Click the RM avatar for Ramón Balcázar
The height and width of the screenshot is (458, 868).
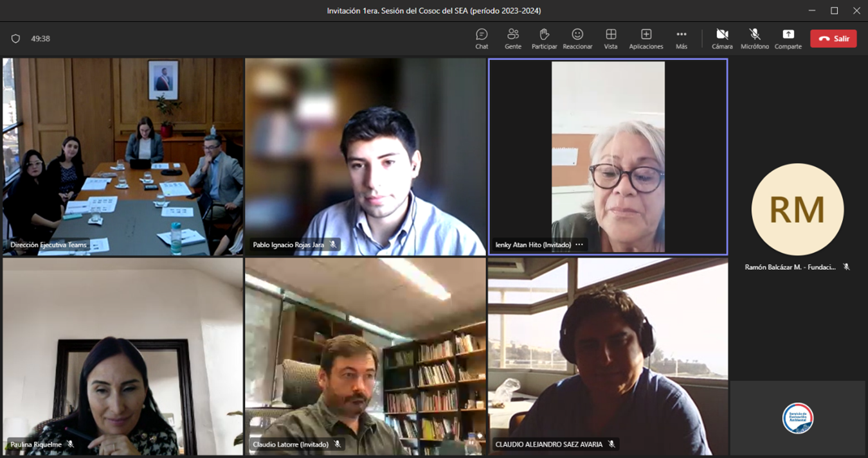point(797,209)
